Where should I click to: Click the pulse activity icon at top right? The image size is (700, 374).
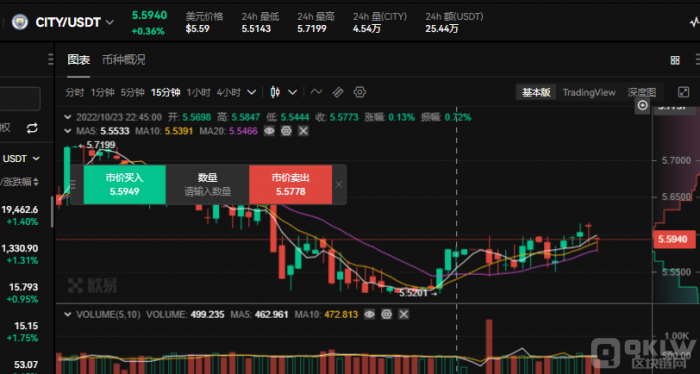click(695, 22)
